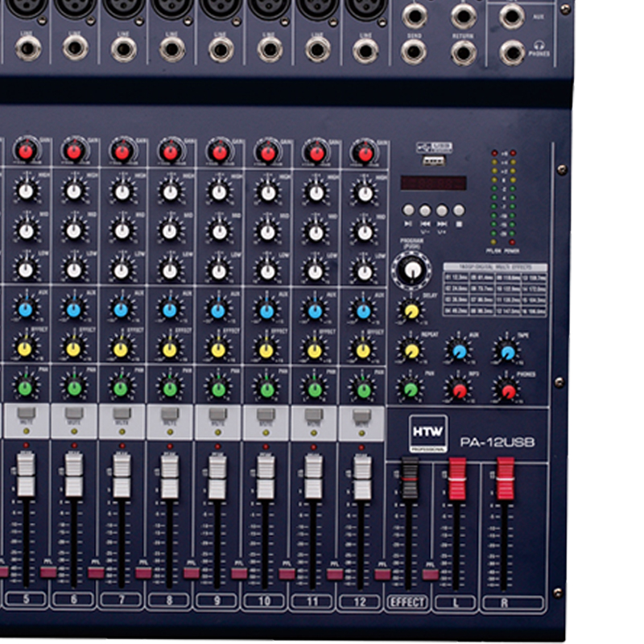Select the yellow REPEAT knob

click(411, 350)
